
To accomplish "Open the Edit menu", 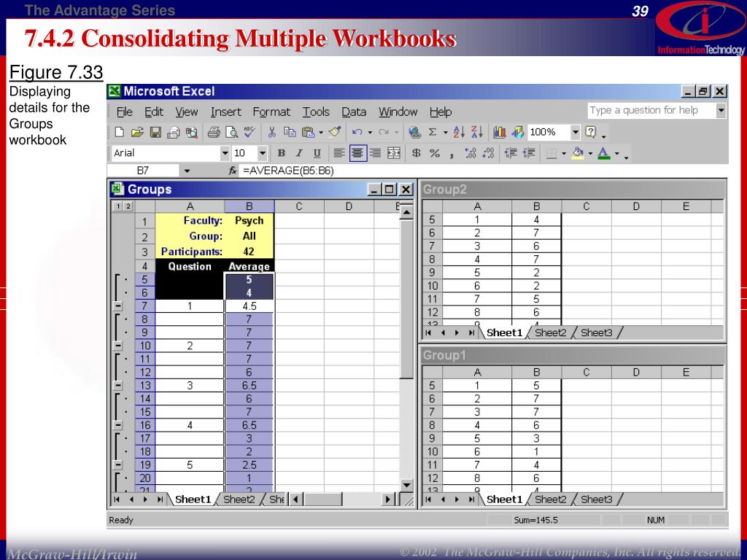I will (154, 112).
